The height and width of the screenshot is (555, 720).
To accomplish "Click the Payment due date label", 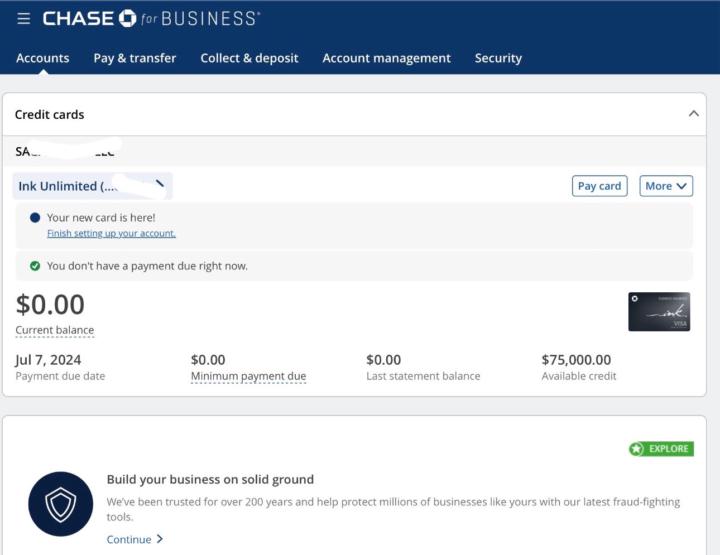I will pos(60,376).
